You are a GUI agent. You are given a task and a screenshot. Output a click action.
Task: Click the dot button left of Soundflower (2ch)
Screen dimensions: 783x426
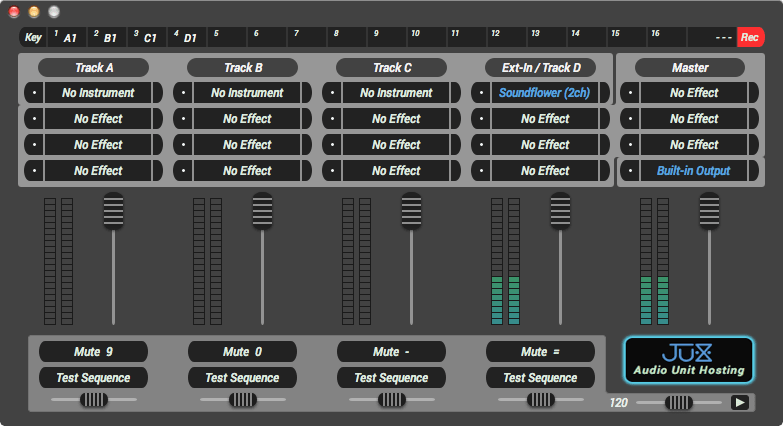pyautogui.click(x=480, y=93)
